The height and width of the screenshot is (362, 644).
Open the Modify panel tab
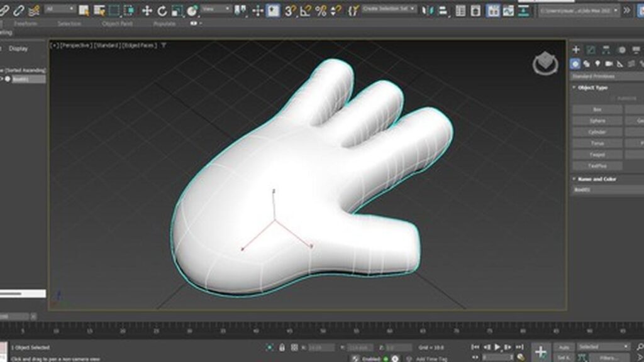591,50
